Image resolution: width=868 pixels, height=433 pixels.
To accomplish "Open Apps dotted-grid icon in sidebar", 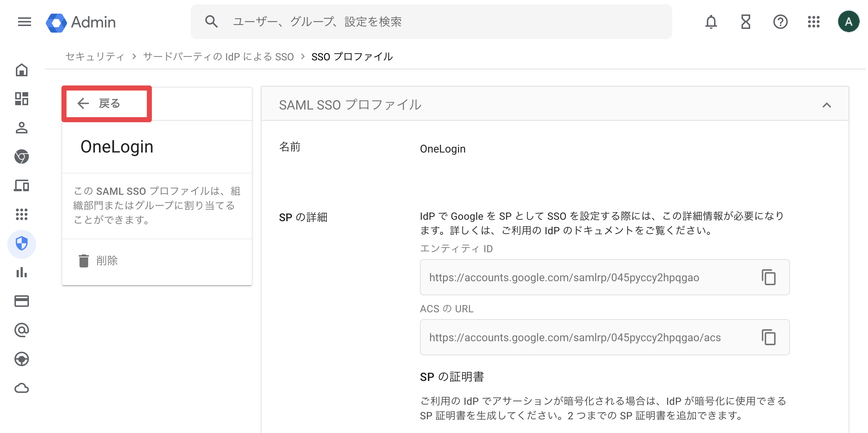I will [x=22, y=214].
